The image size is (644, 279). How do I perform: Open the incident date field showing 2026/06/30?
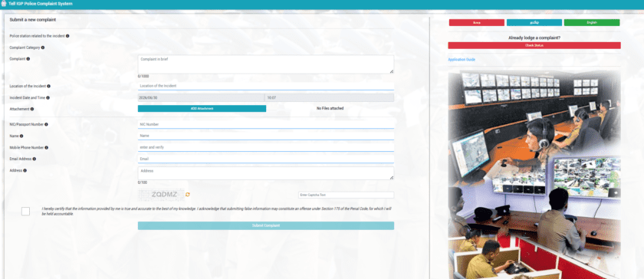pos(201,98)
